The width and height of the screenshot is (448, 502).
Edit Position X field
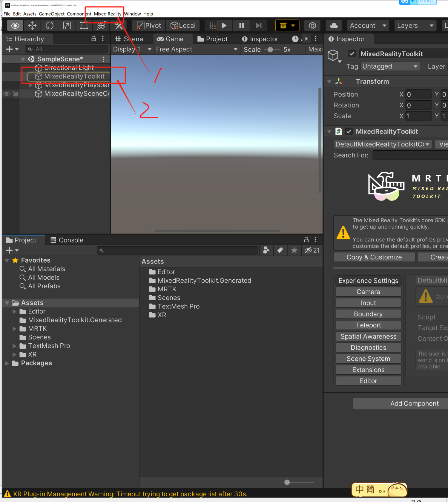click(x=419, y=94)
